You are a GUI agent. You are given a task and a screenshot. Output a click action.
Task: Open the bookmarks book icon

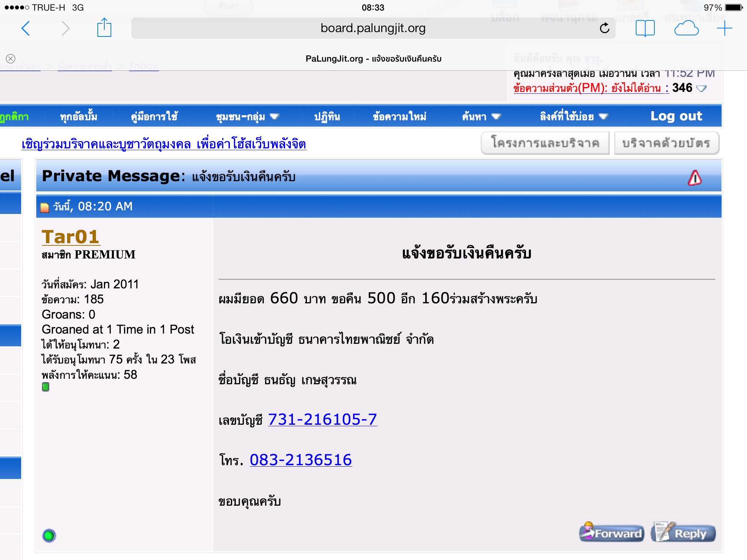tap(645, 28)
